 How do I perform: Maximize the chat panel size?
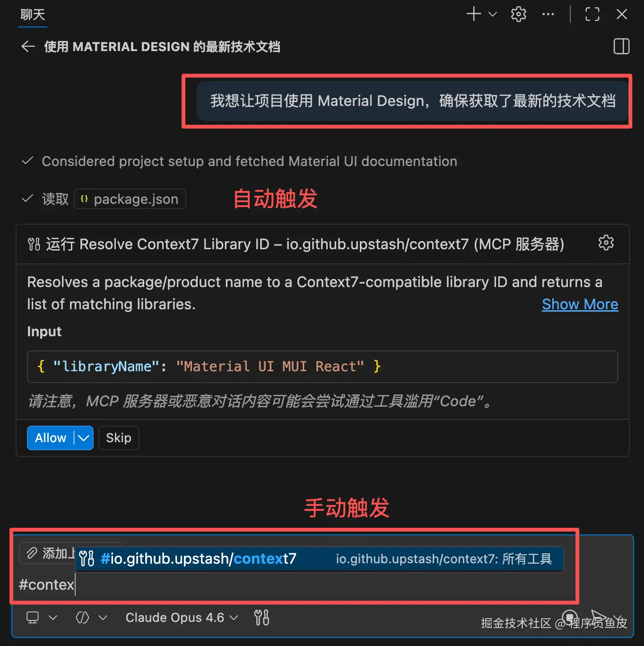592,14
